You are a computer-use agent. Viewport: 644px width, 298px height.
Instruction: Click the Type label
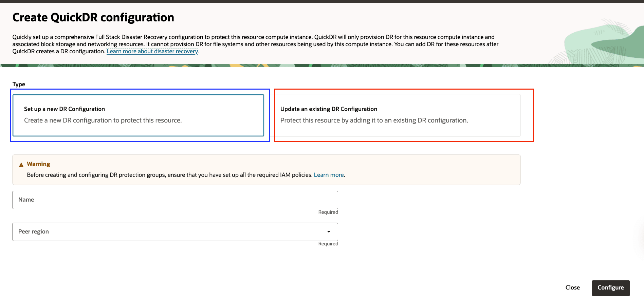tap(19, 84)
